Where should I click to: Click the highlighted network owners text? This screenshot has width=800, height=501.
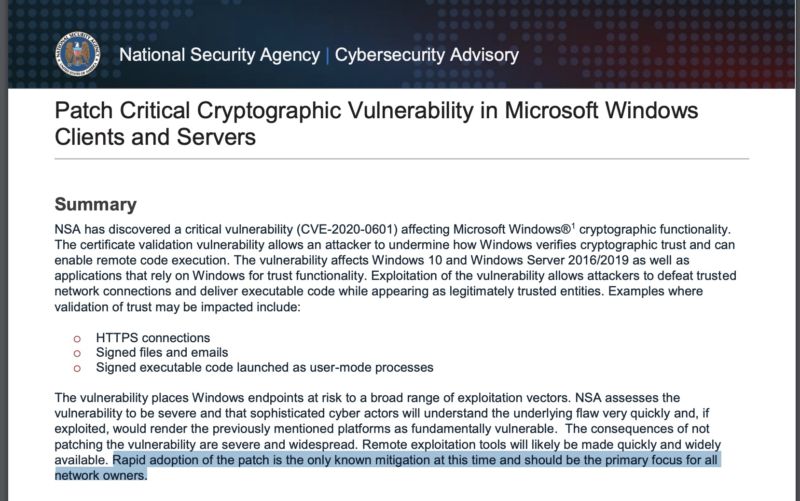point(101,475)
